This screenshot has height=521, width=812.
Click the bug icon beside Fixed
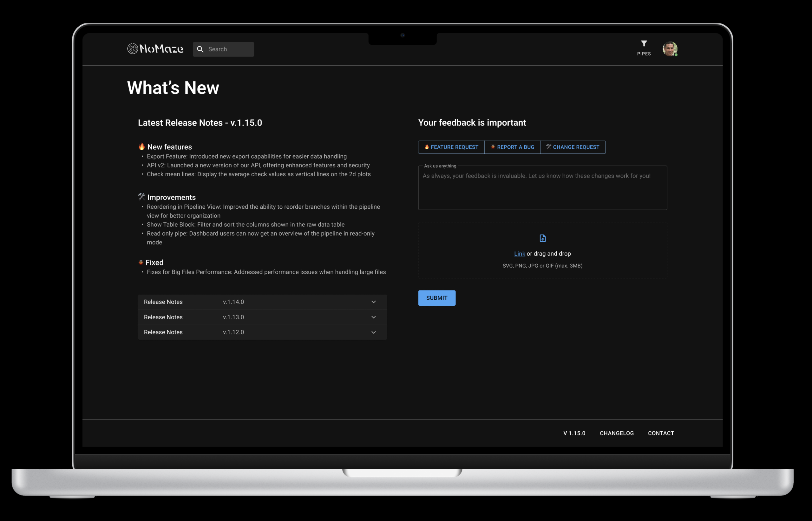141,262
